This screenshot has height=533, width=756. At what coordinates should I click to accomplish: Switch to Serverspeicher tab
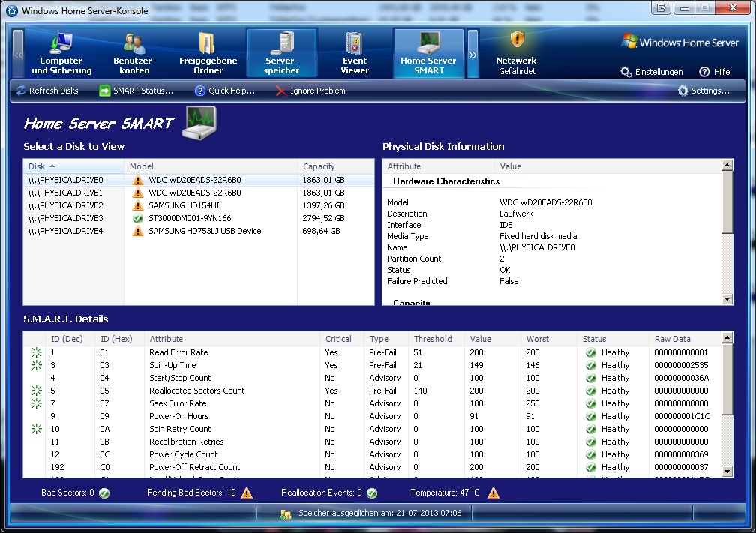click(281, 53)
